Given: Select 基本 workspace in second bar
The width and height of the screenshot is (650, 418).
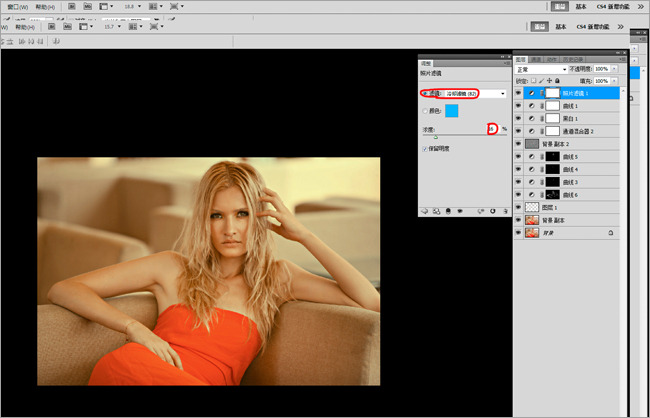Looking at the screenshot, I should (x=561, y=27).
